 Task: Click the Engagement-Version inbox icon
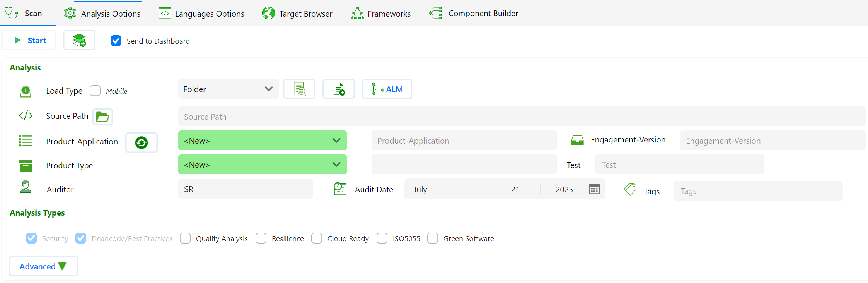pyautogui.click(x=577, y=140)
